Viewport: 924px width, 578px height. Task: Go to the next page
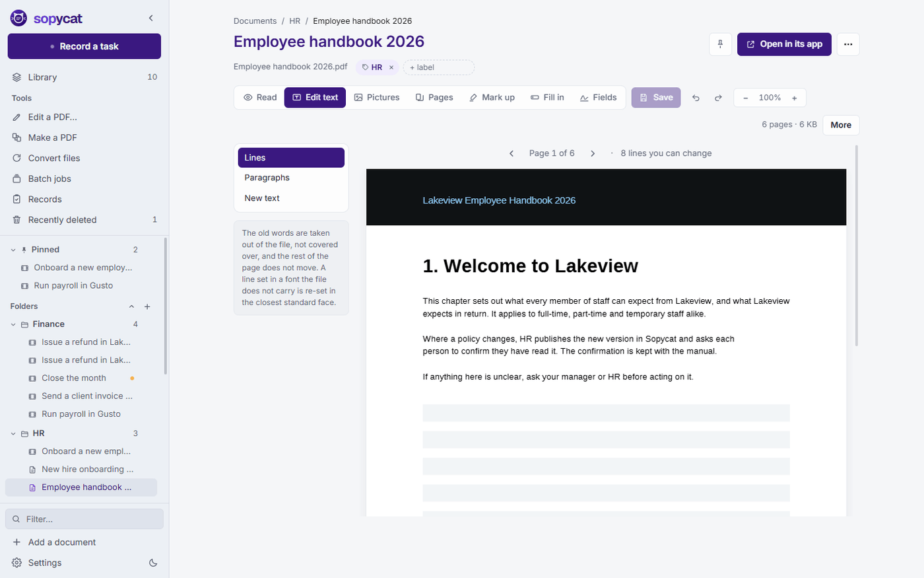point(593,153)
